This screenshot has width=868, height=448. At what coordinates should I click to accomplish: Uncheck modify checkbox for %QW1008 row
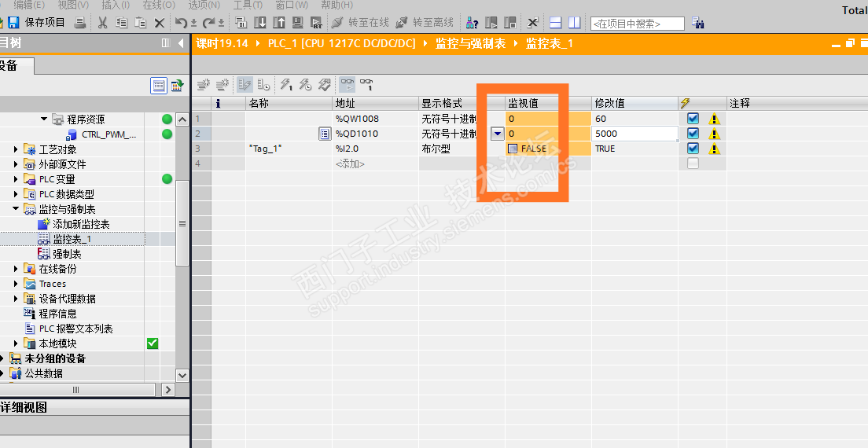[x=693, y=119]
